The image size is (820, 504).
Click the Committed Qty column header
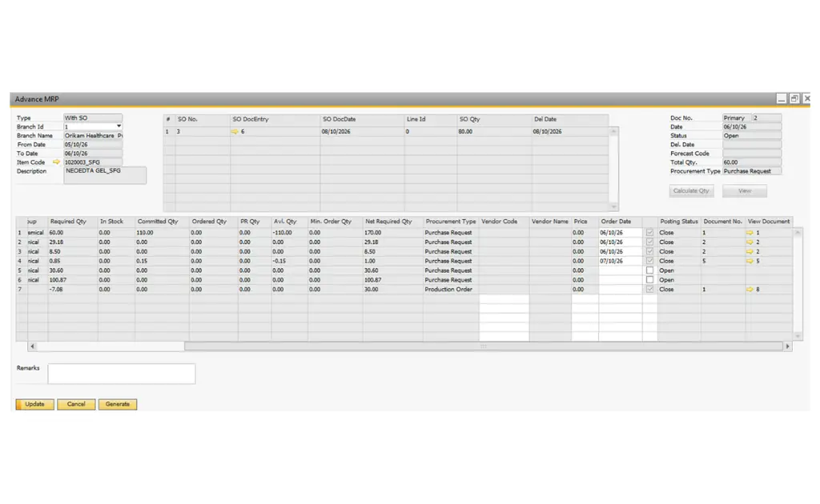(162, 222)
